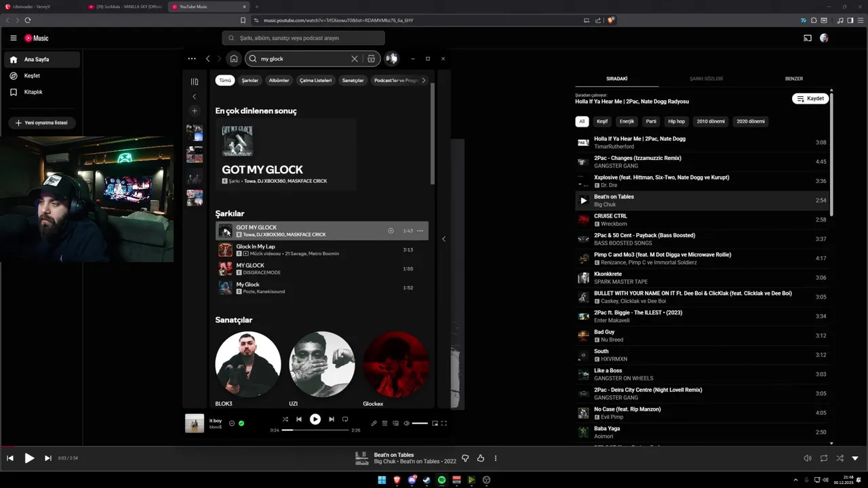Viewport: 868px width, 488px height.
Task: Click Spotify home button
Action: [233, 59]
